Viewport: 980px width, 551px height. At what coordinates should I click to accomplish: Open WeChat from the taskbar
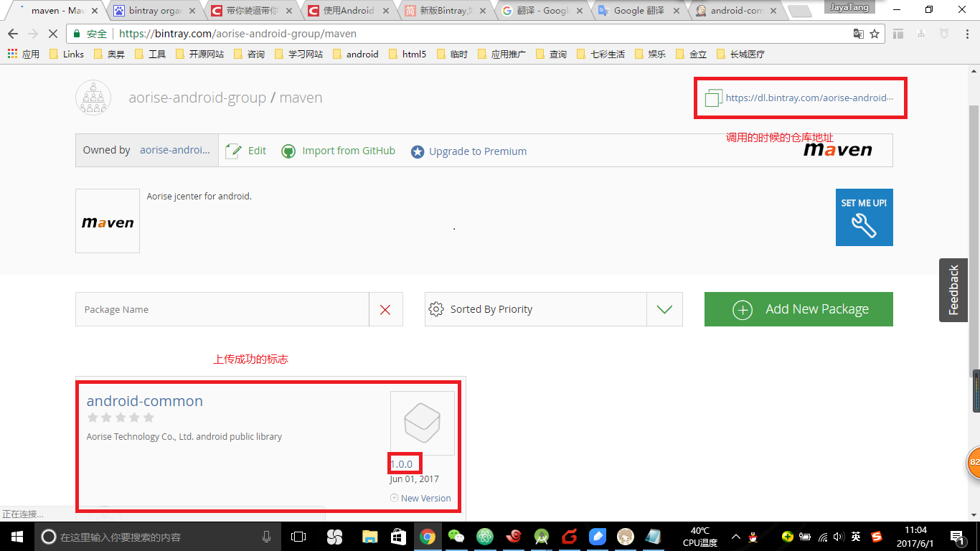[x=456, y=537]
